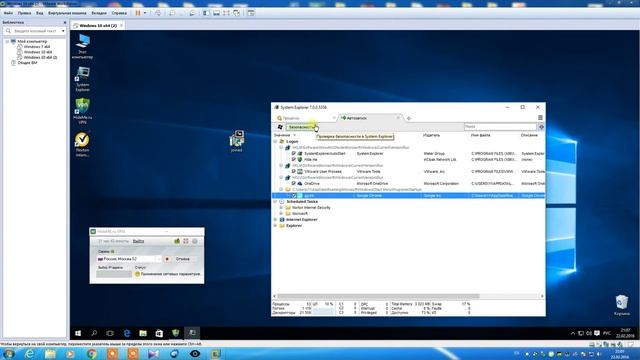Open the VMware library search dropdown arrow
This screenshot has height=360, width=640.
[x=63, y=31]
